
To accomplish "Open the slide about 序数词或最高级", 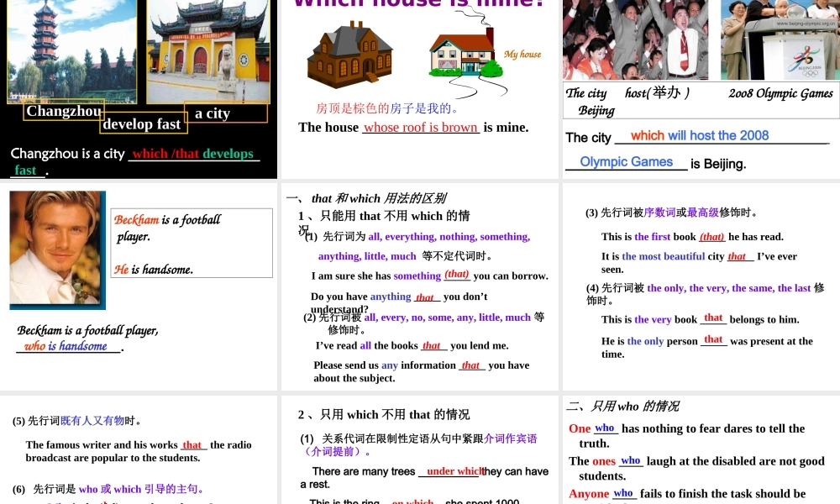I will tap(701, 286).
